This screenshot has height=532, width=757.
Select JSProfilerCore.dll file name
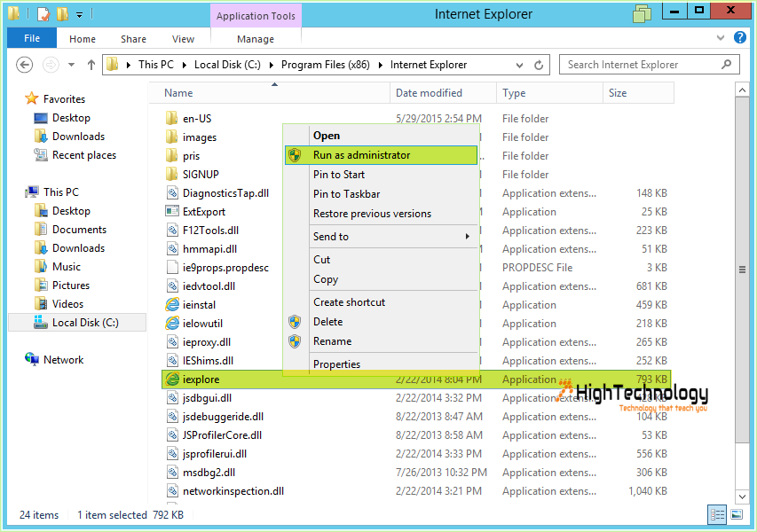tap(222, 435)
